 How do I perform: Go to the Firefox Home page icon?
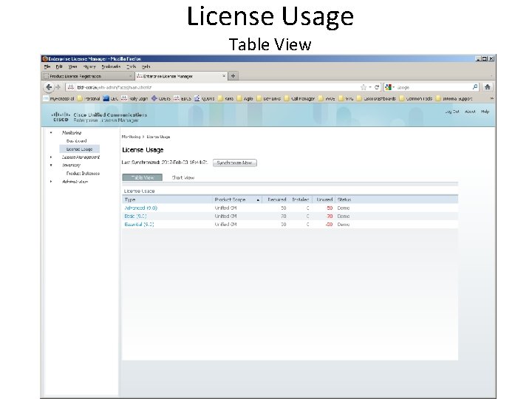pyautogui.click(x=488, y=87)
